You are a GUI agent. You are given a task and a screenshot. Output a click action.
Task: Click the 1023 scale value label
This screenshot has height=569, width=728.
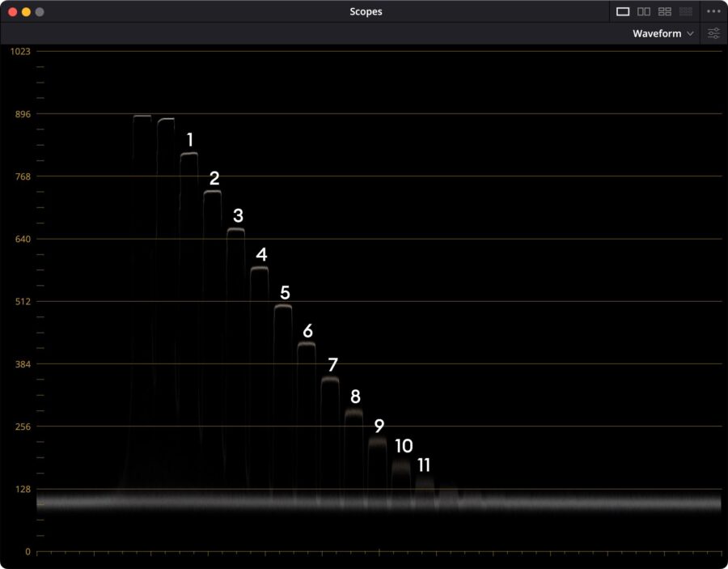tap(21, 51)
